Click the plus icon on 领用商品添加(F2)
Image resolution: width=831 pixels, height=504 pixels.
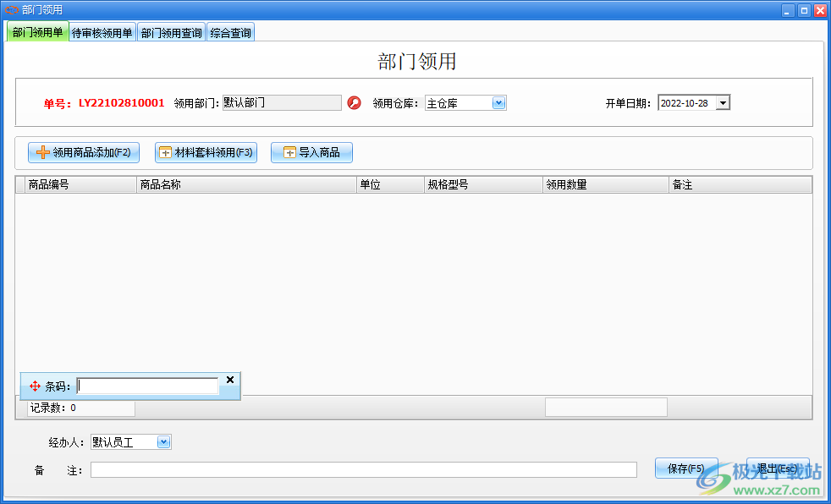point(43,152)
